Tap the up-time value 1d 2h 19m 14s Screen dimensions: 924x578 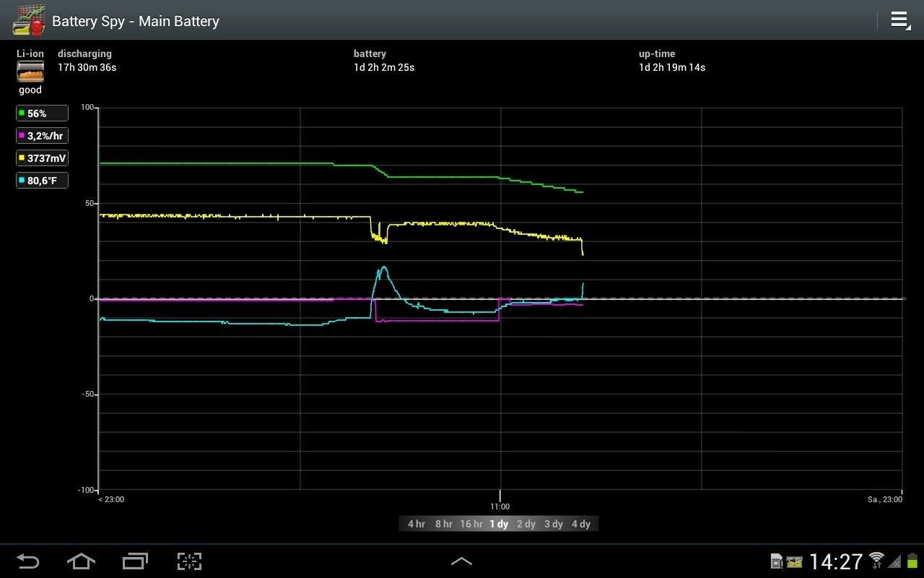tap(672, 67)
